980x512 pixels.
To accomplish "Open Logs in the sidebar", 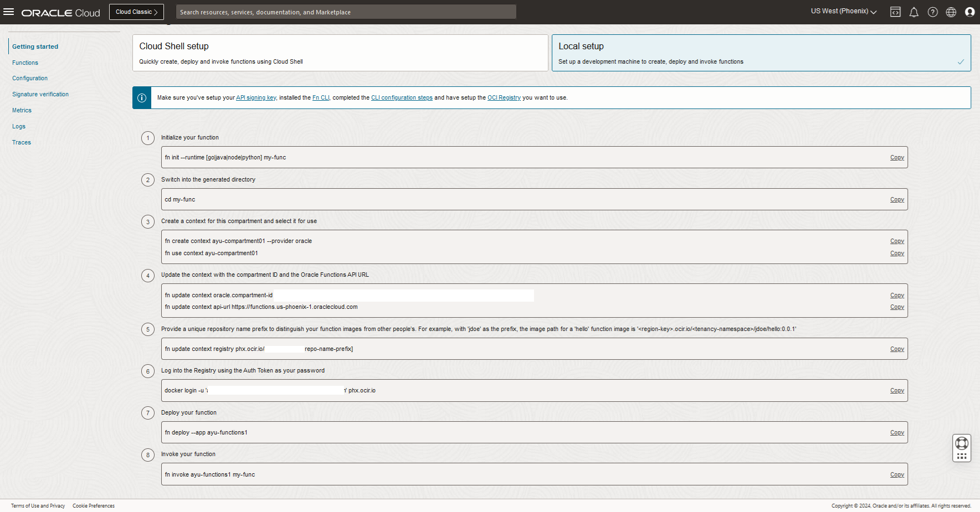I will point(19,127).
